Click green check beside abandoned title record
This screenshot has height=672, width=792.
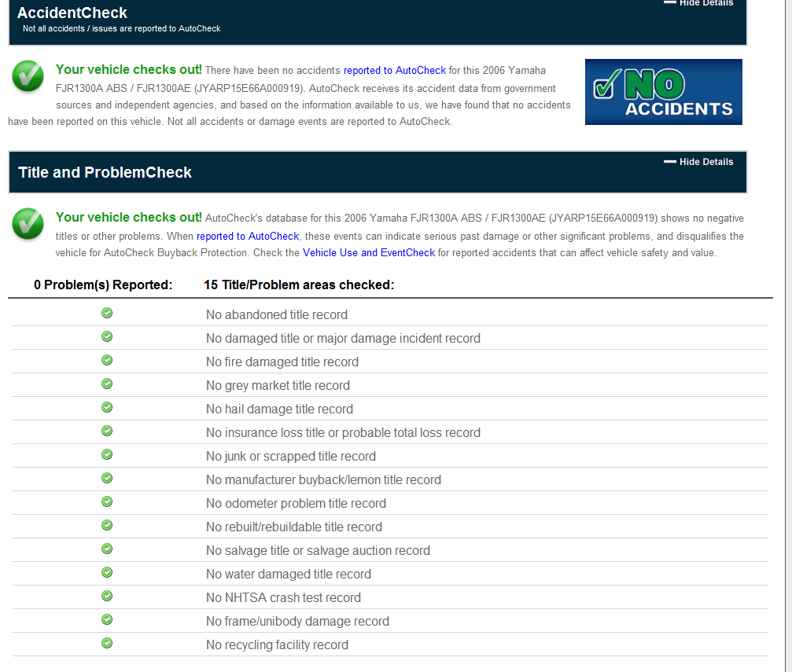tap(107, 313)
